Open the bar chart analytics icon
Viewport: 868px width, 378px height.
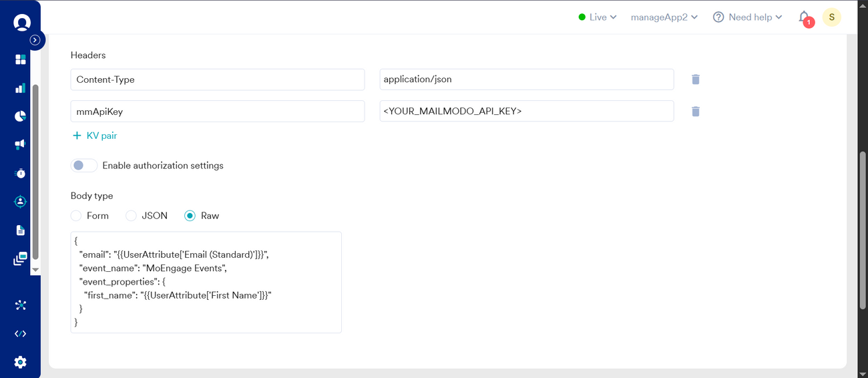[x=20, y=88]
